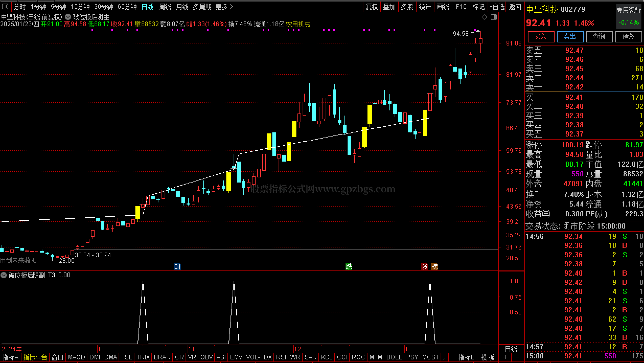The image size is (644, 363).
Task: Click the L marker beside stock code 002779
Action: (x=589, y=9)
